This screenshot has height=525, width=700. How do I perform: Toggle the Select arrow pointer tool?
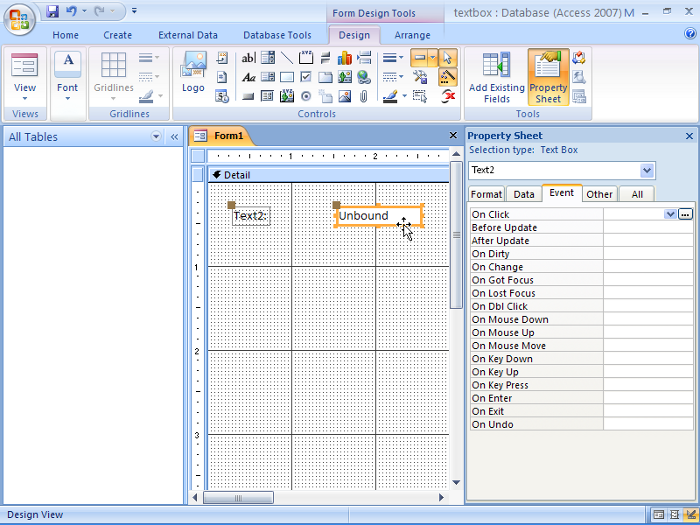tap(448, 58)
